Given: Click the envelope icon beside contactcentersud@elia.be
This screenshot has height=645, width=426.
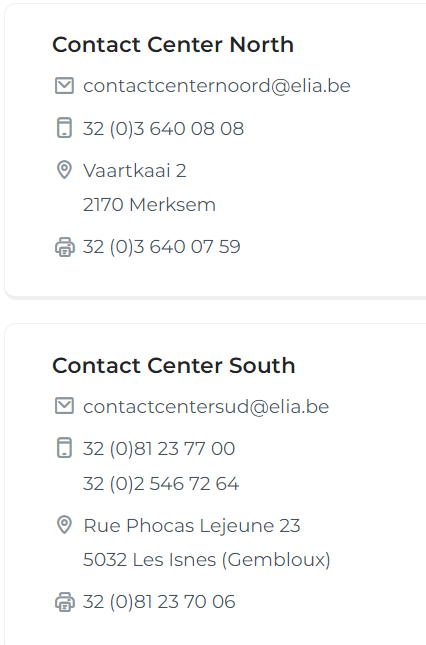Looking at the screenshot, I should [x=64, y=406].
